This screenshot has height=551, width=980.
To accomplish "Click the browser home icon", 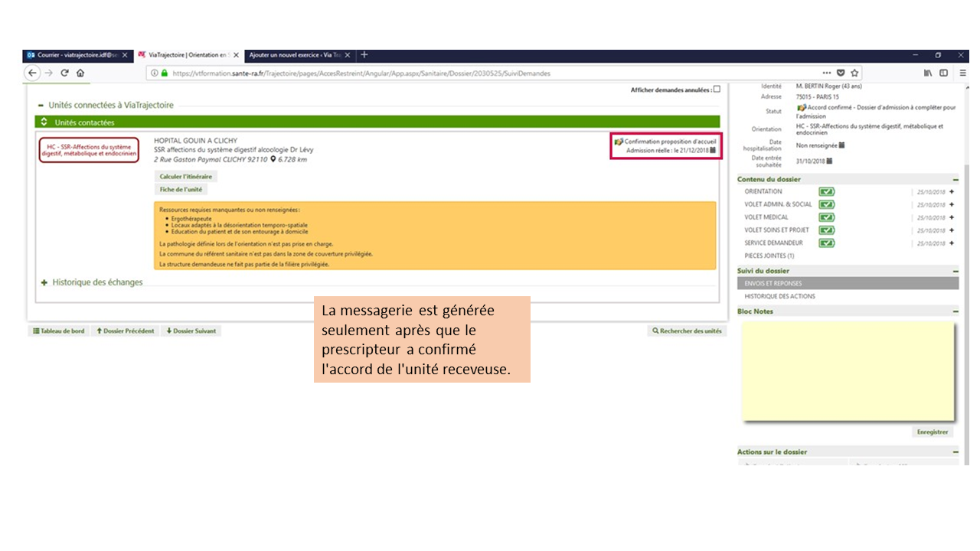I will pos(80,73).
